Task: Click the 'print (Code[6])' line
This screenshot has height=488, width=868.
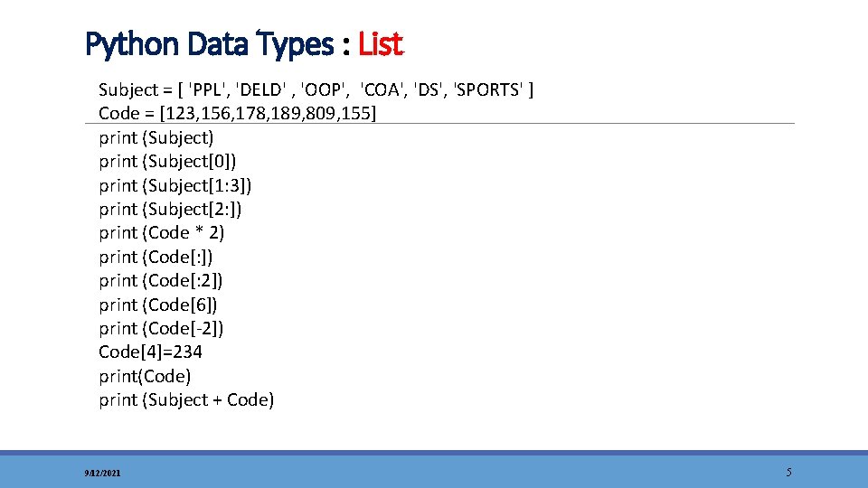Action: [x=157, y=305]
